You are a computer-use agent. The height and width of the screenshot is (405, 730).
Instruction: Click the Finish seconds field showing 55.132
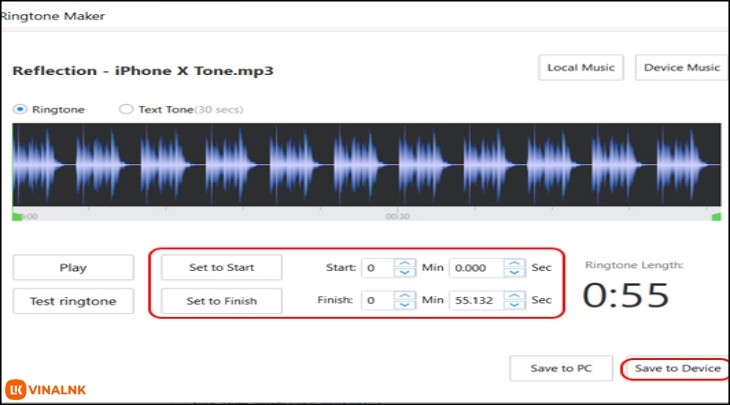click(x=475, y=300)
